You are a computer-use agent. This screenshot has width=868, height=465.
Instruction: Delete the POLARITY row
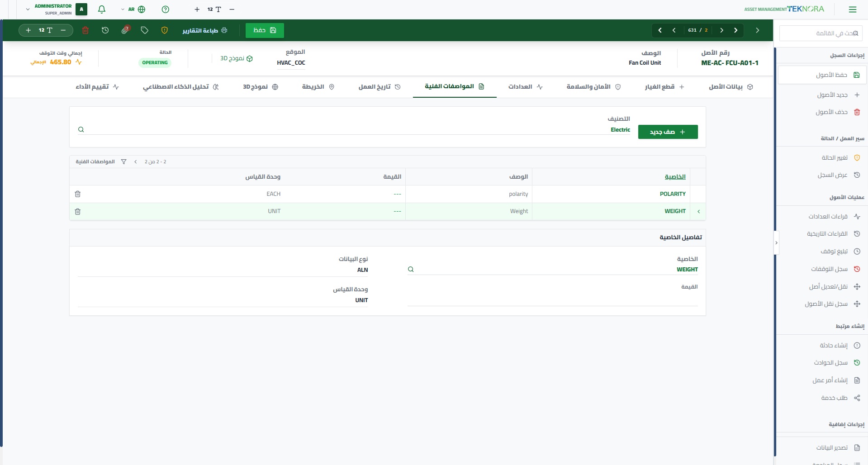click(x=78, y=194)
